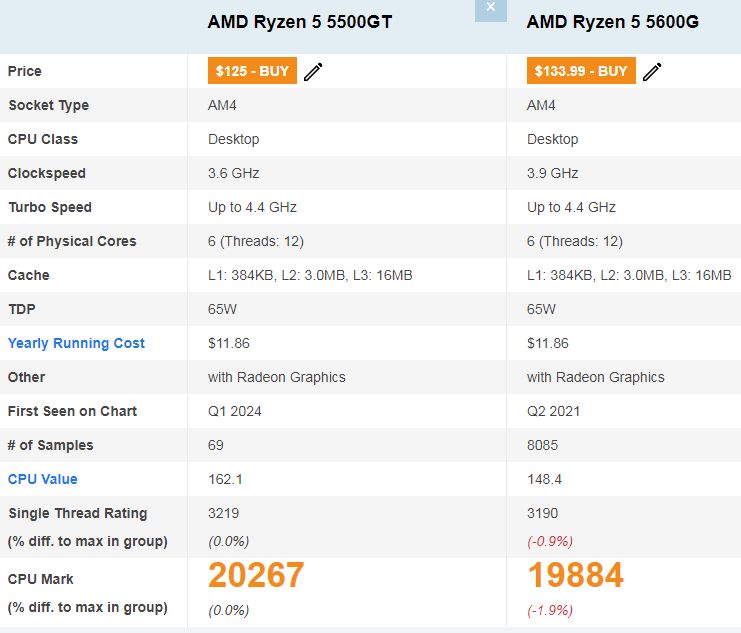Click the Clockspeed row label
The image size is (741, 633).
[47, 173]
